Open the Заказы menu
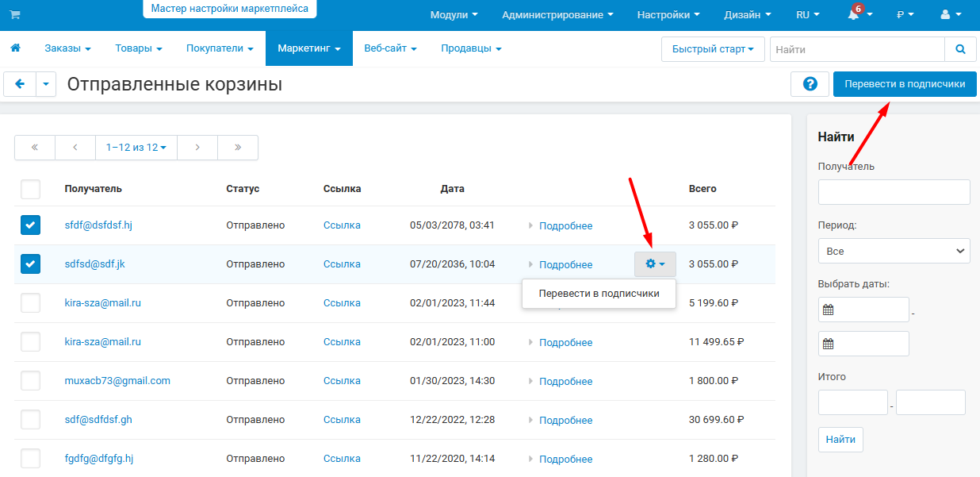 (x=67, y=48)
